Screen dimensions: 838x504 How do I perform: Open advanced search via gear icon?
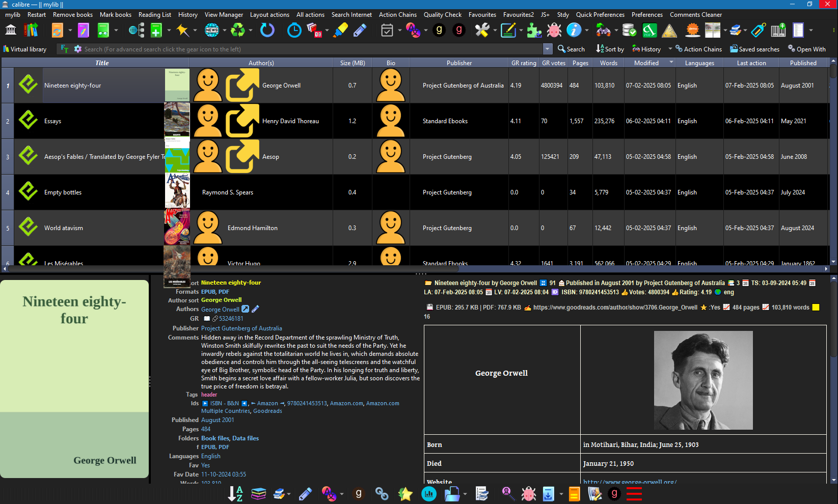coord(78,49)
